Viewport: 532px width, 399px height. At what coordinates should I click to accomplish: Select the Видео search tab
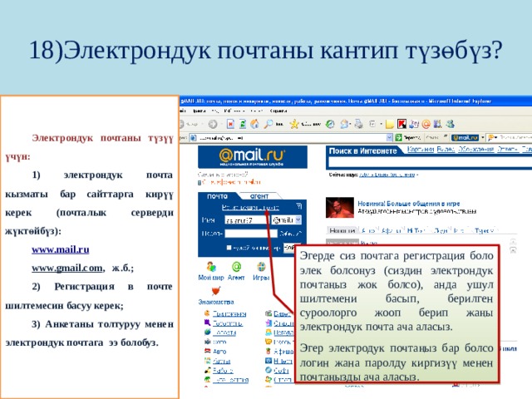click(446, 149)
